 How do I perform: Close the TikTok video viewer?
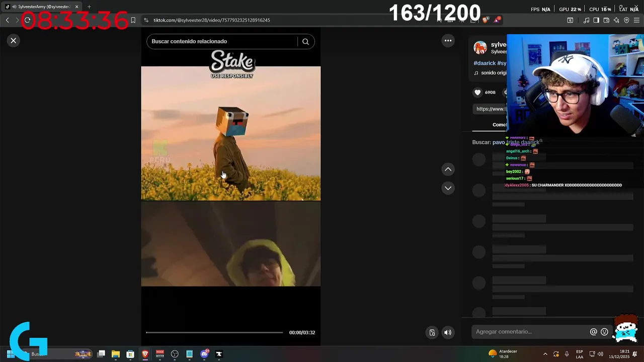click(x=14, y=41)
